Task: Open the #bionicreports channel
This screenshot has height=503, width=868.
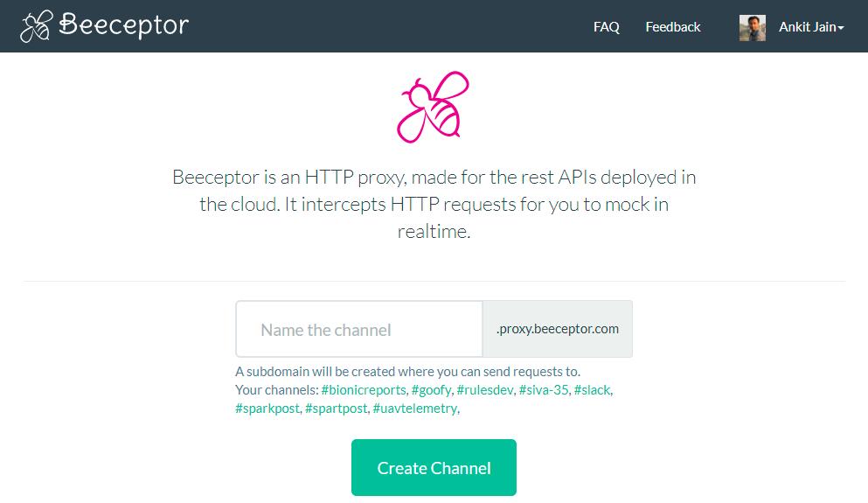Action: click(364, 390)
